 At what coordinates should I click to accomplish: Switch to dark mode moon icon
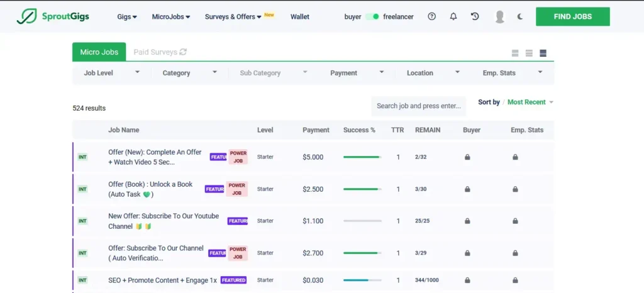click(x=520, y=17)
